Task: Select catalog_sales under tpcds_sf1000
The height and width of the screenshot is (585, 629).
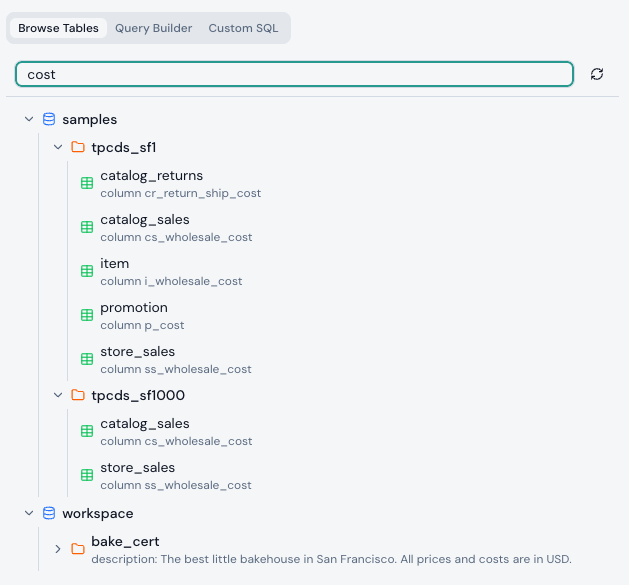Action: click(145, 424)
